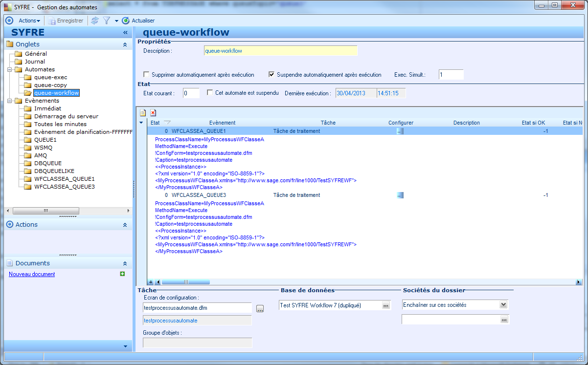
Task: Select WSMQ event
Action: click(43, 148)
